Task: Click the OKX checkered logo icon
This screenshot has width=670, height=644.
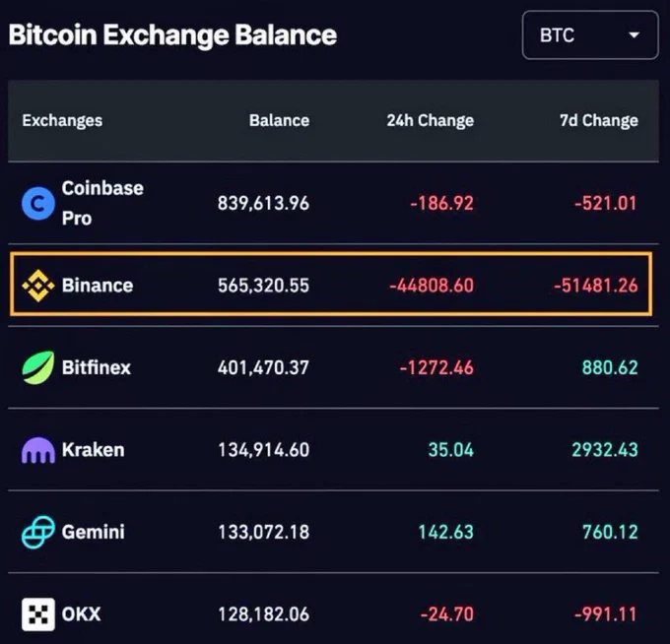Action: (x=38, y=614)
